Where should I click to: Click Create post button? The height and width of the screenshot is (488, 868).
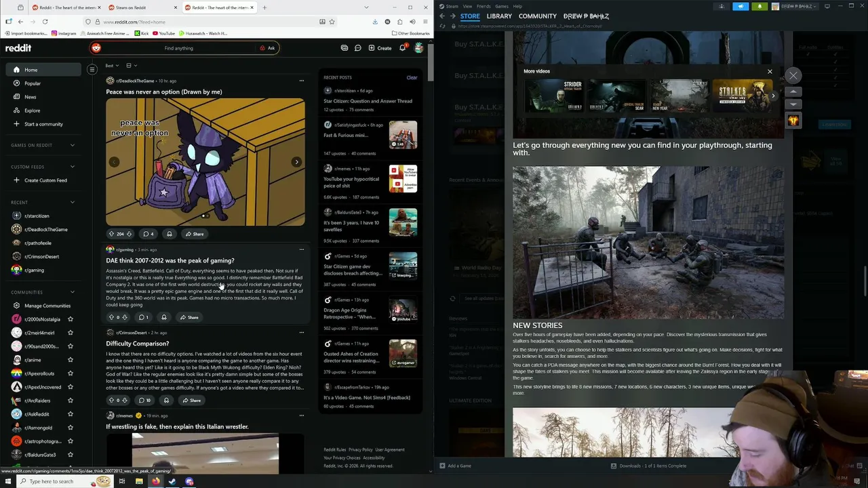pyautogui.click(x=380, y=48)
